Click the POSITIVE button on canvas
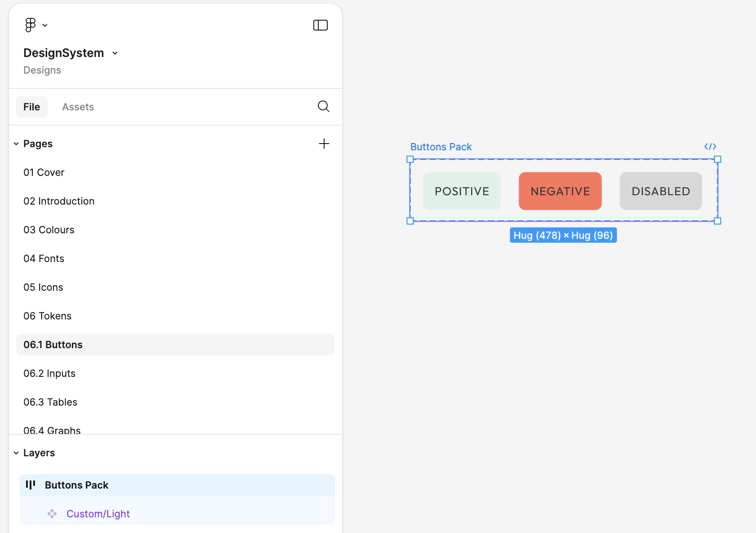 pos(462,191)
